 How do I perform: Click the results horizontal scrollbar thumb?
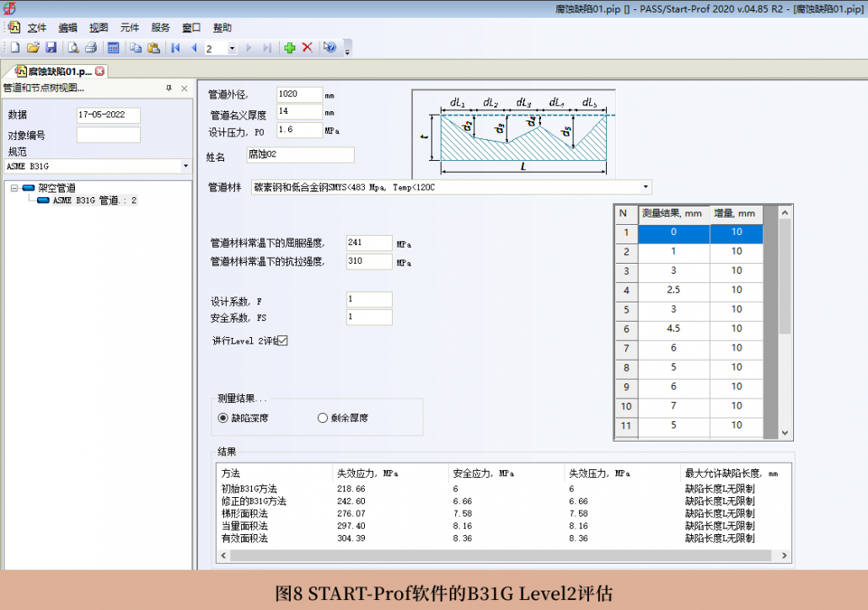click(x=501, y=555)
